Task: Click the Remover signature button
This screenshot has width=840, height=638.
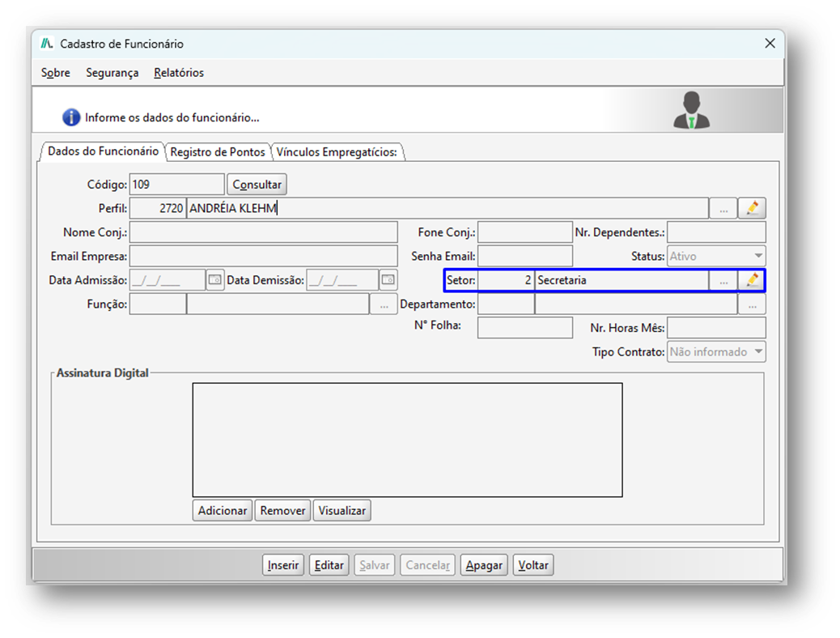Action: (x=282, y=510)
